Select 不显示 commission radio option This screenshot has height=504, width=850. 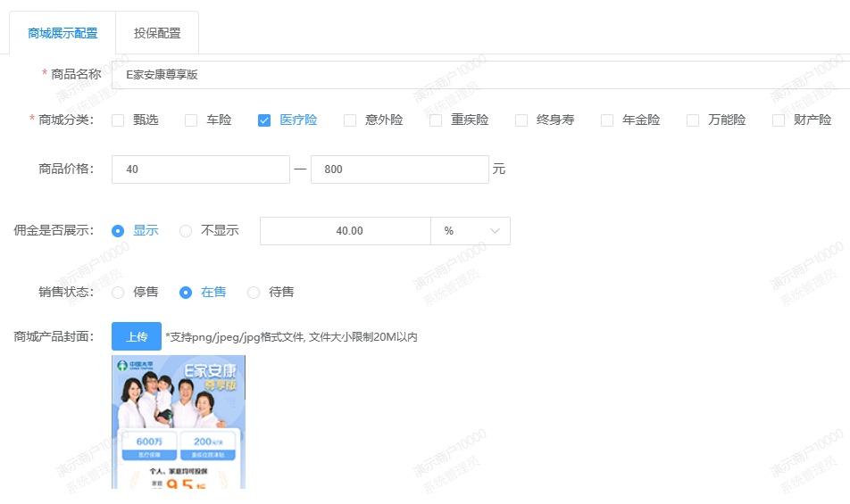tap(186, 231)
